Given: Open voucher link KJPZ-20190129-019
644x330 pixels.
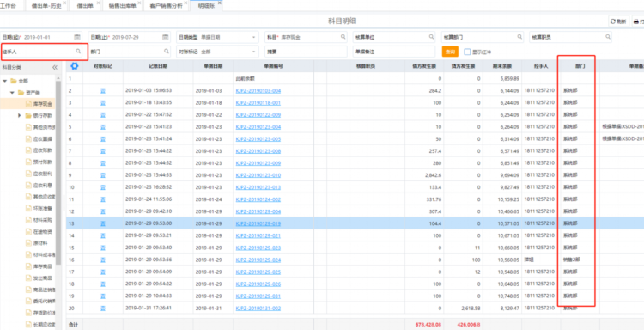Looking at the screenshot, I should 258,223.
